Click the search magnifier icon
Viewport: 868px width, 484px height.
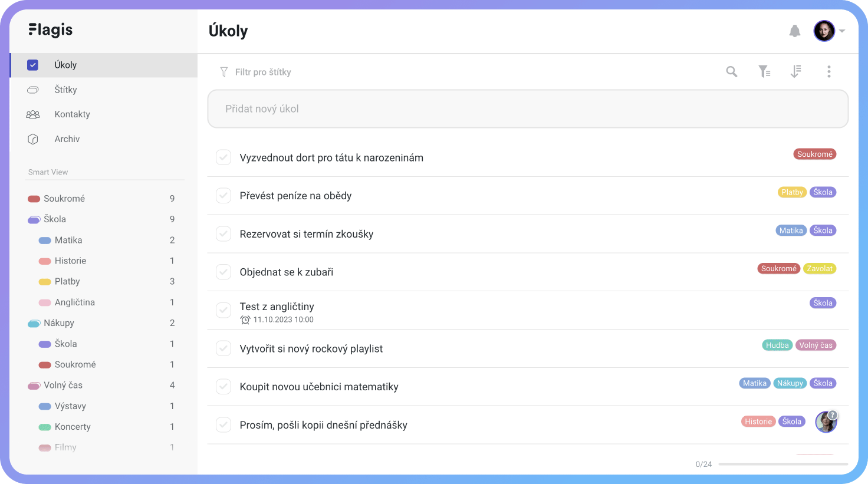tap(732, 71)
